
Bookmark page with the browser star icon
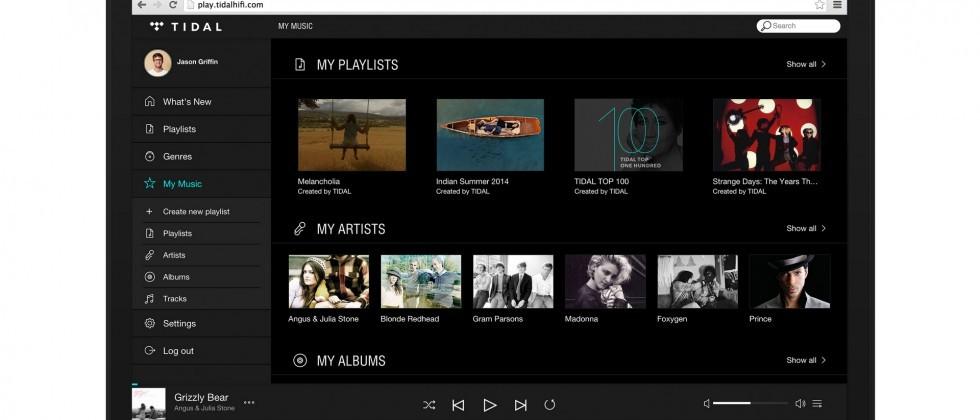[x=819, y=5]
